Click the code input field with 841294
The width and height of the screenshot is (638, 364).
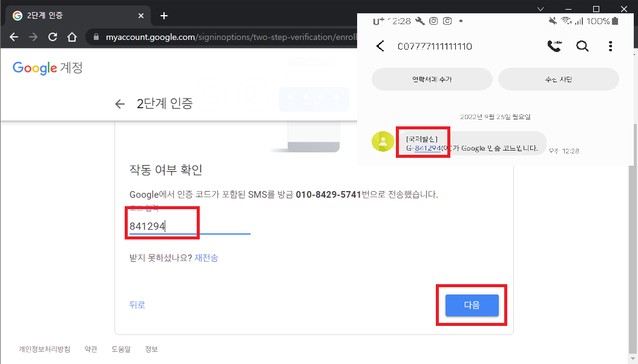pos(189,226)
